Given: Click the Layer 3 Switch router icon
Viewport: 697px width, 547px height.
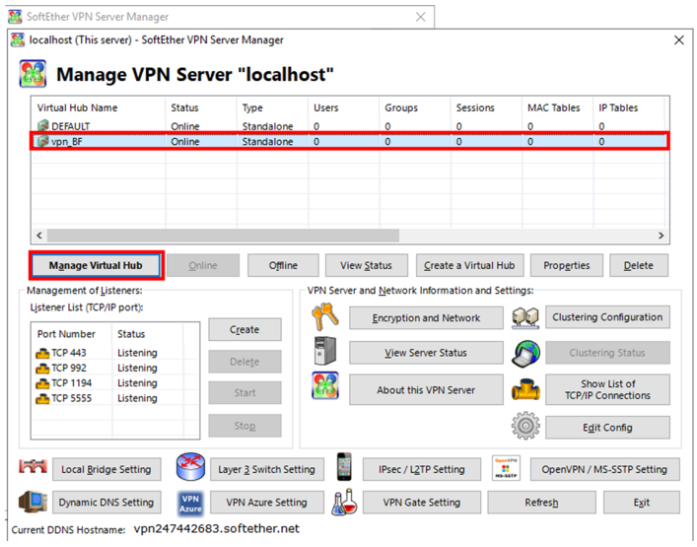Looking at the screenshot, I should (x=190, y=468).
